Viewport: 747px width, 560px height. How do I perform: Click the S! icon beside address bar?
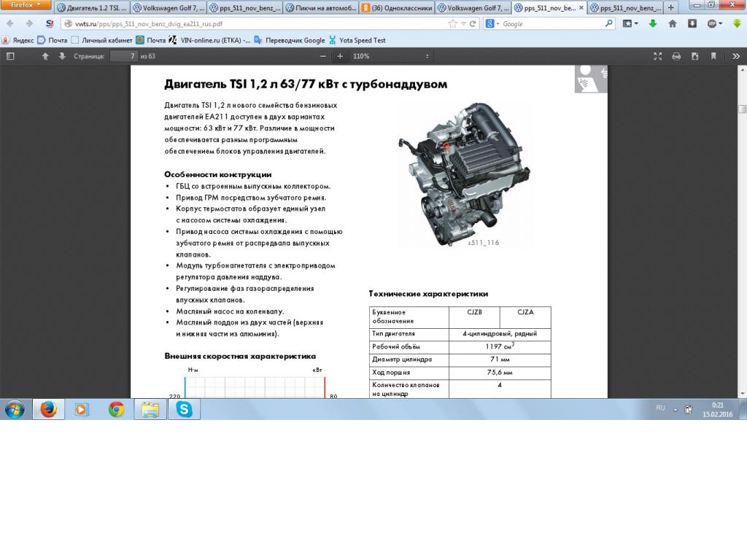point(50,24)
